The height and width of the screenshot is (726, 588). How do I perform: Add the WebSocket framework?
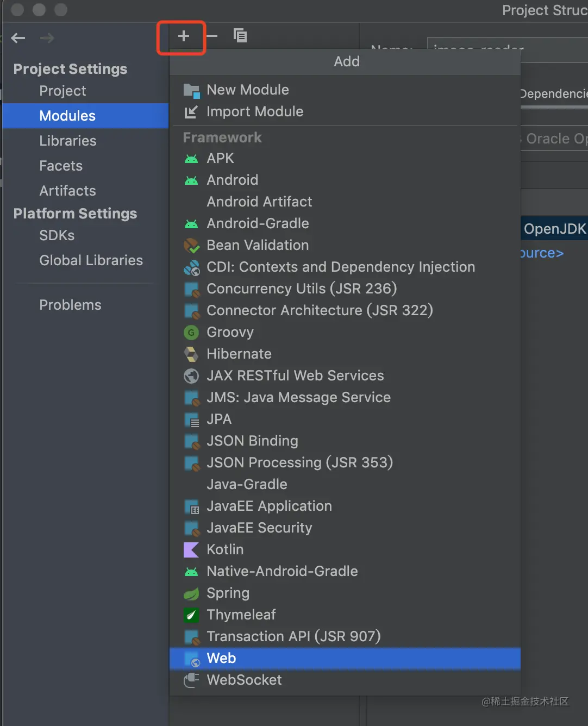(244, 680)
